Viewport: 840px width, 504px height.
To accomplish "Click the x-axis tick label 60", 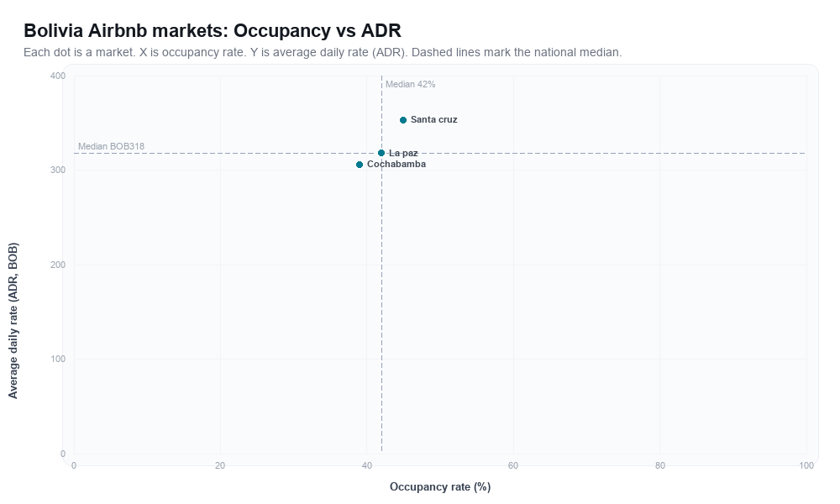I will tap(513, 466).
